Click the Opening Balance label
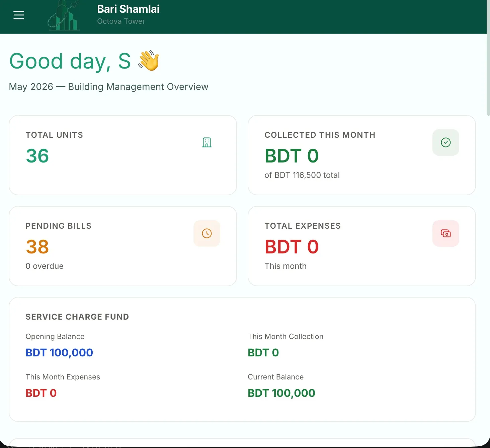Image resolution: width=490 pixels, height=448 pixels. (55, 336)
